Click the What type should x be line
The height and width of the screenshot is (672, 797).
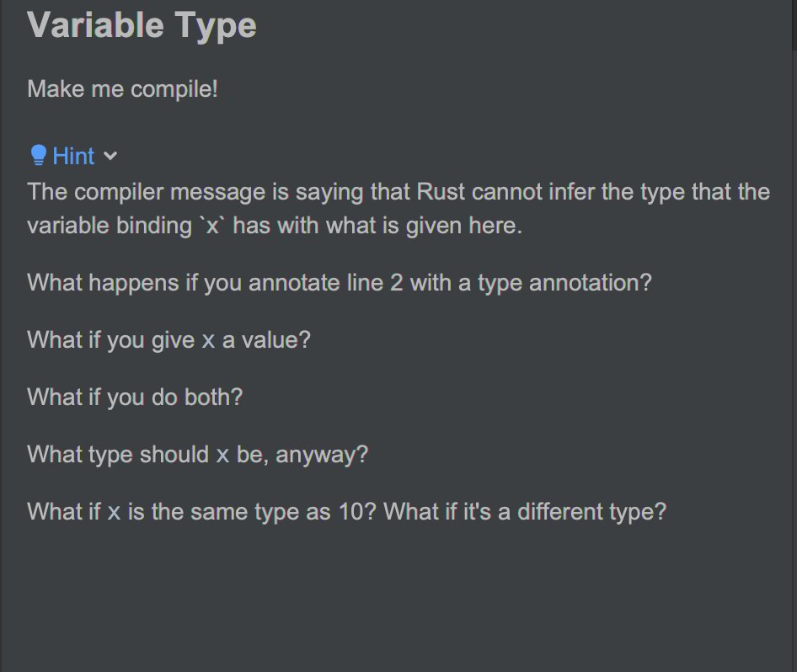[x=197, y=455]
